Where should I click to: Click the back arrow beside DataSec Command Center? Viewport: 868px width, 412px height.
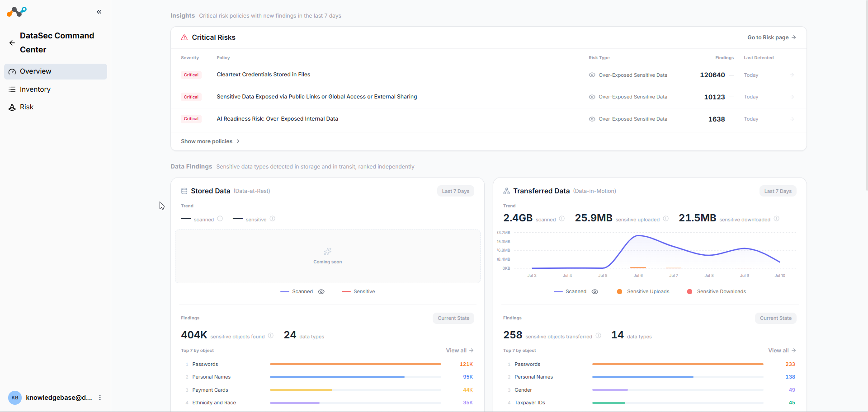(12, 43)
